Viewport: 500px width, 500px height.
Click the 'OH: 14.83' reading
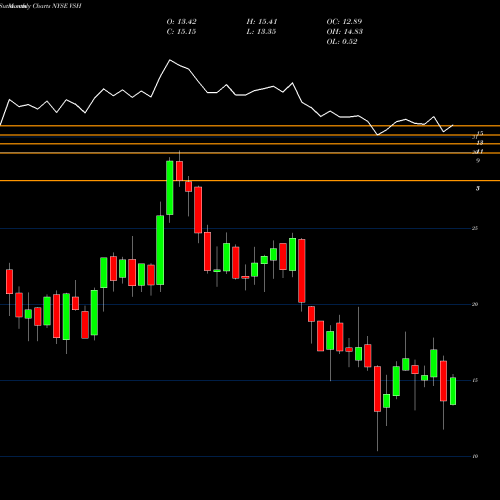(345, 32)
